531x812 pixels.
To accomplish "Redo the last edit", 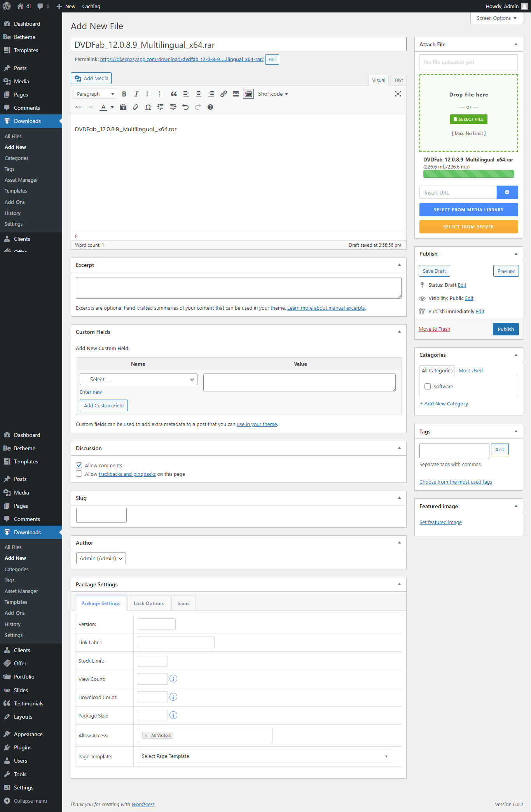I will click(x=198, y=107).
